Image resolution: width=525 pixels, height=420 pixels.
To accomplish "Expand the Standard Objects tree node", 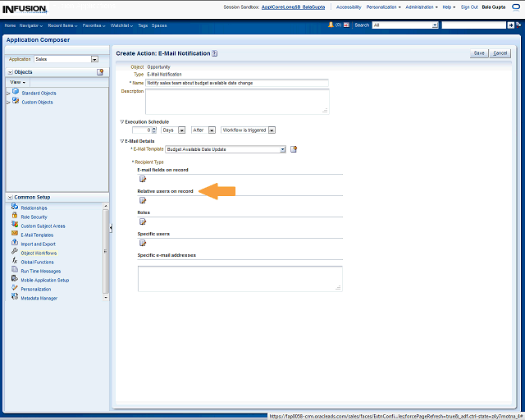I will [x=8, y=93].
